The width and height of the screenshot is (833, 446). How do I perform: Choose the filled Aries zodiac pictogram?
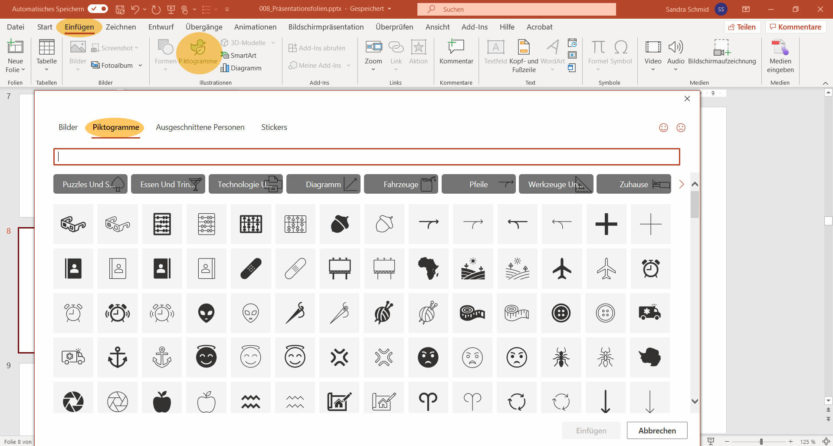click(428, 401)
